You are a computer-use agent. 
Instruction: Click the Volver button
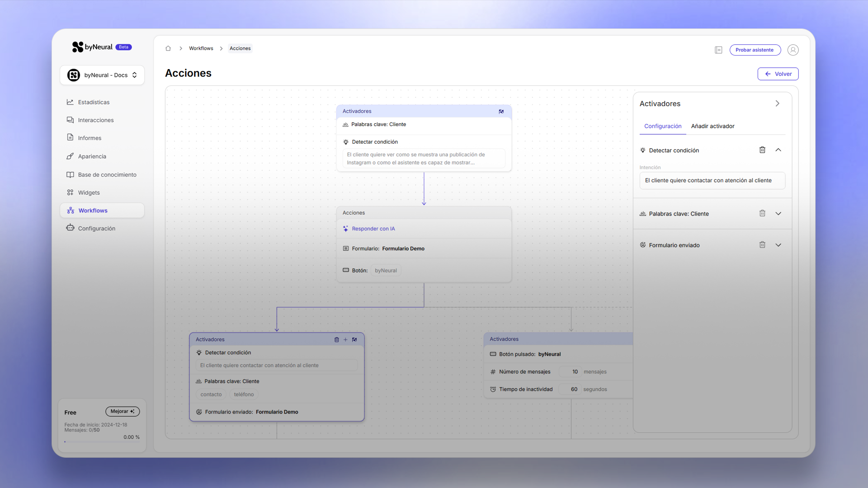click(x=778, y=74)
